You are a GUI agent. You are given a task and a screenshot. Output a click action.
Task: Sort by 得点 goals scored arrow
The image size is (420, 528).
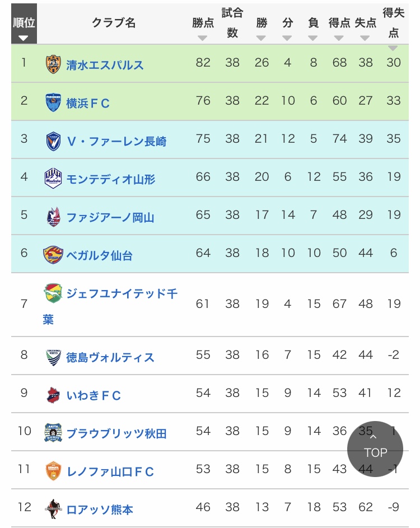pyautogui.click(x=339, y=38)
